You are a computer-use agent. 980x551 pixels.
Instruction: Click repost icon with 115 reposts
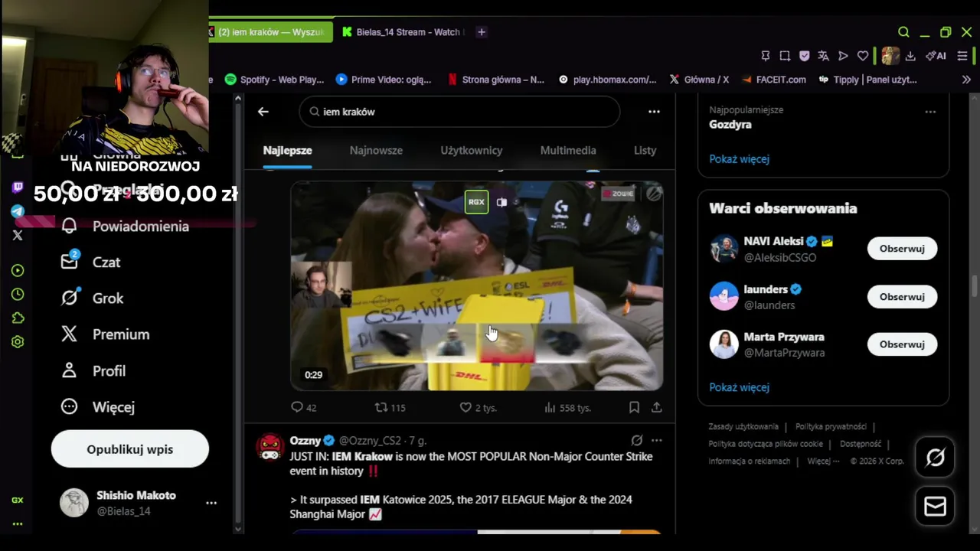(x=389, y=408)
